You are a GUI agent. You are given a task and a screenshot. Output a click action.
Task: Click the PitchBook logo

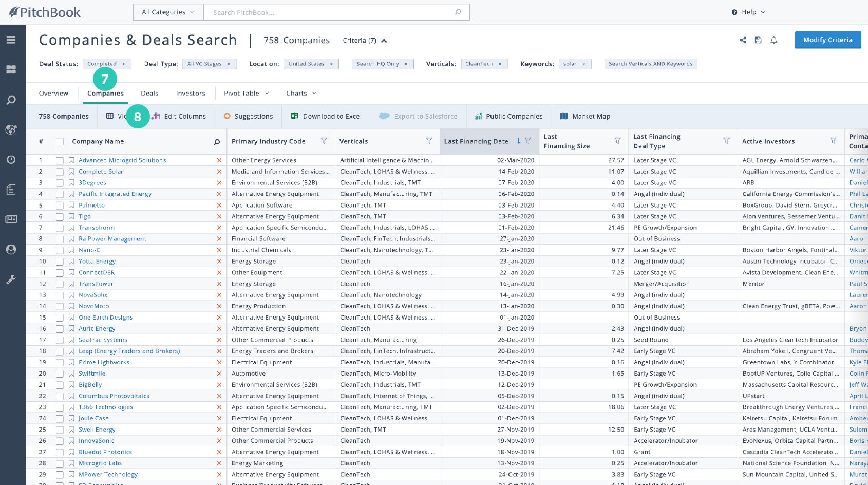(45, 12)
